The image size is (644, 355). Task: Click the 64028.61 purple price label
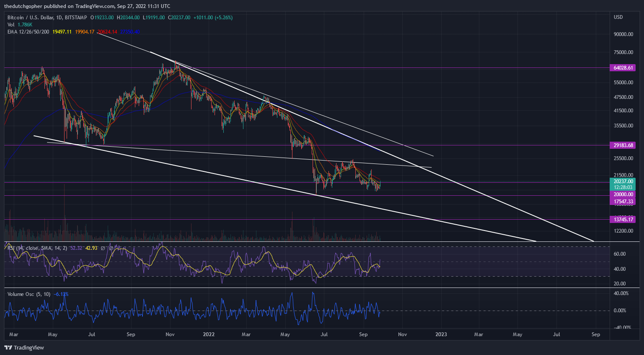click(623, 67)
